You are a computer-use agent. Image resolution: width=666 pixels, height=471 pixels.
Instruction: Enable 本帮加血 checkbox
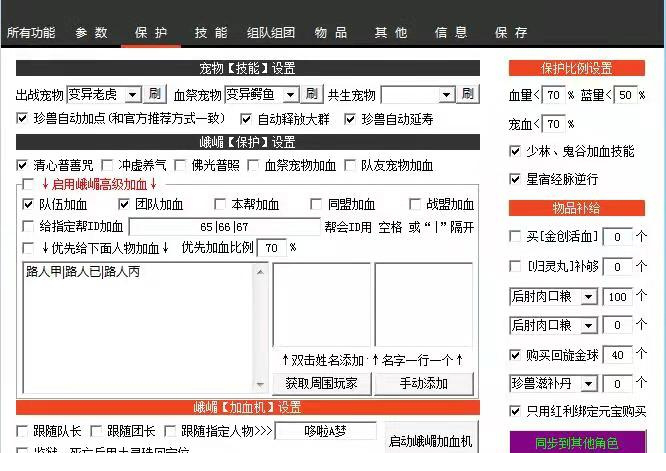click(x=220, y=205)
